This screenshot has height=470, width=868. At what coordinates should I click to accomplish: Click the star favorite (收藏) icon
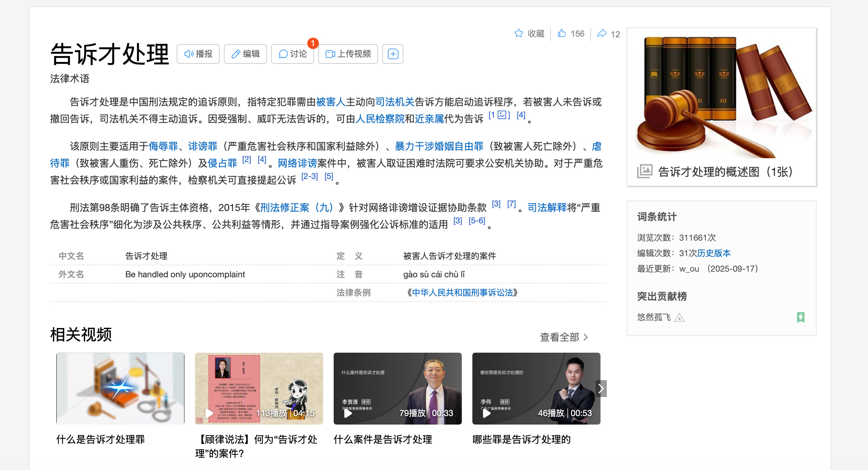coord(518,33)
